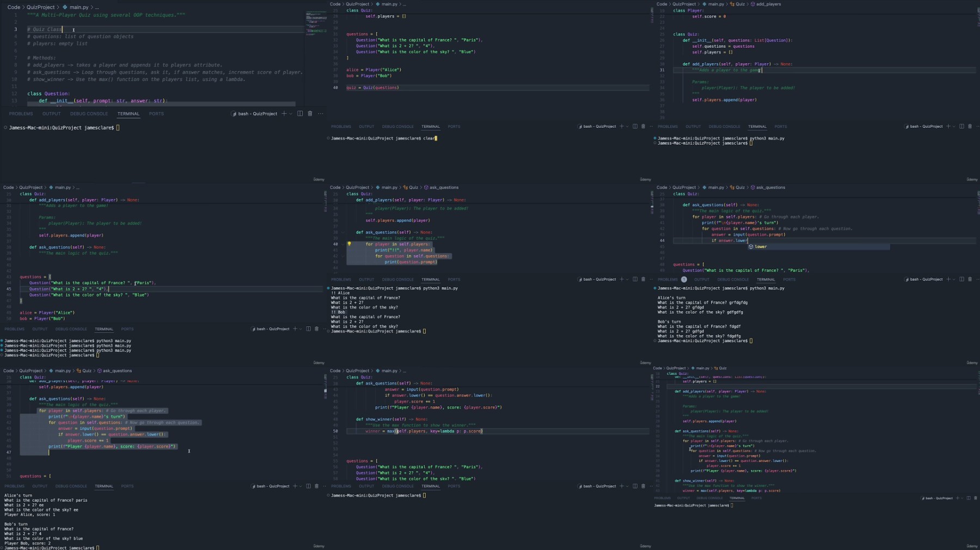Accept the "lower" autocomplete suggestion

[761, 247]
